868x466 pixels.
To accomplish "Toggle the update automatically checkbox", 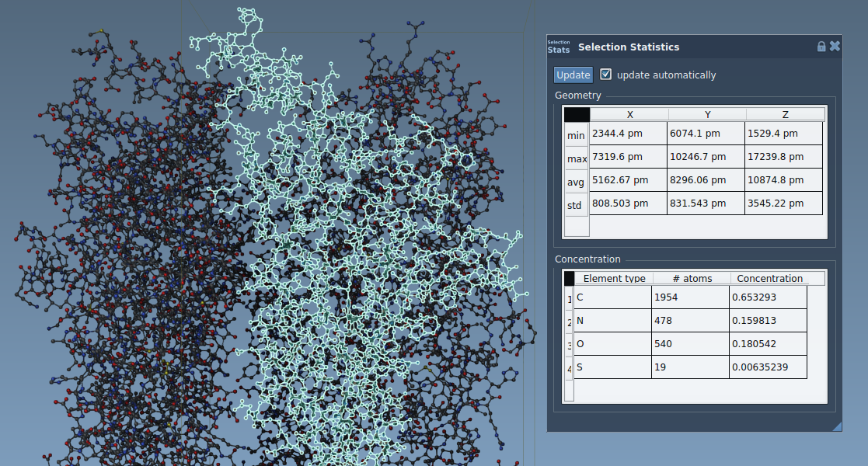I will 606,75.
